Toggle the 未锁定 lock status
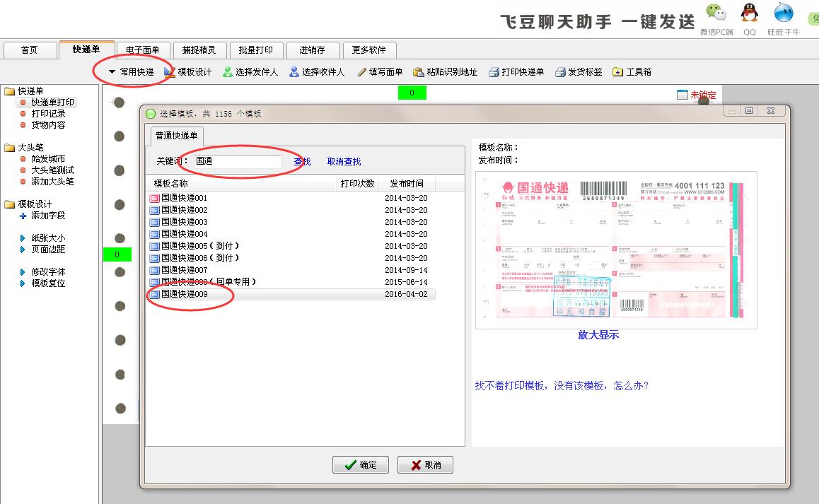 pyautogui.click(x=697, y=95)
